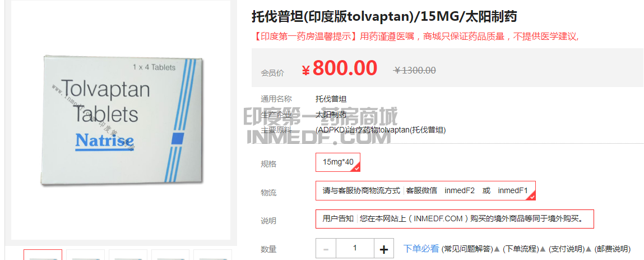
Task: Click the main Tolvaptan Natrise product image
Action: pyautogui.click(x=121, y=120)
